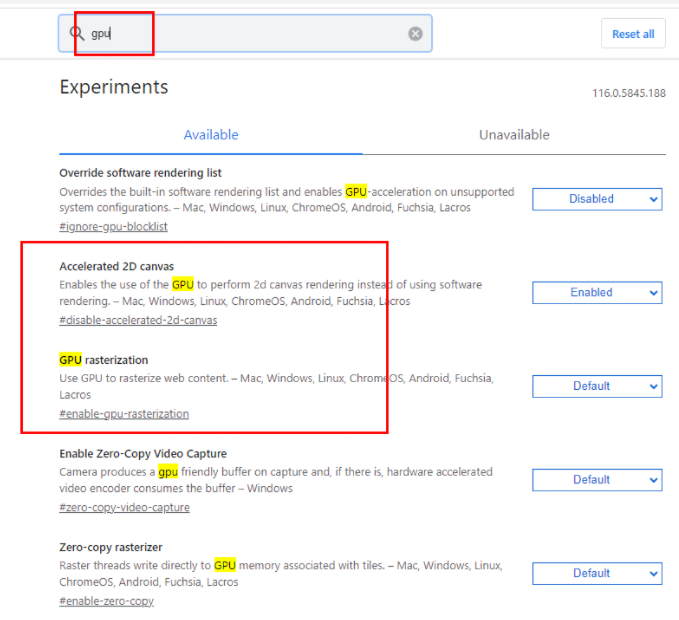Click the 'Overrides the built-in software rendering' description
This screenshot has height=620, width=679.
click(x=287, y=200)
